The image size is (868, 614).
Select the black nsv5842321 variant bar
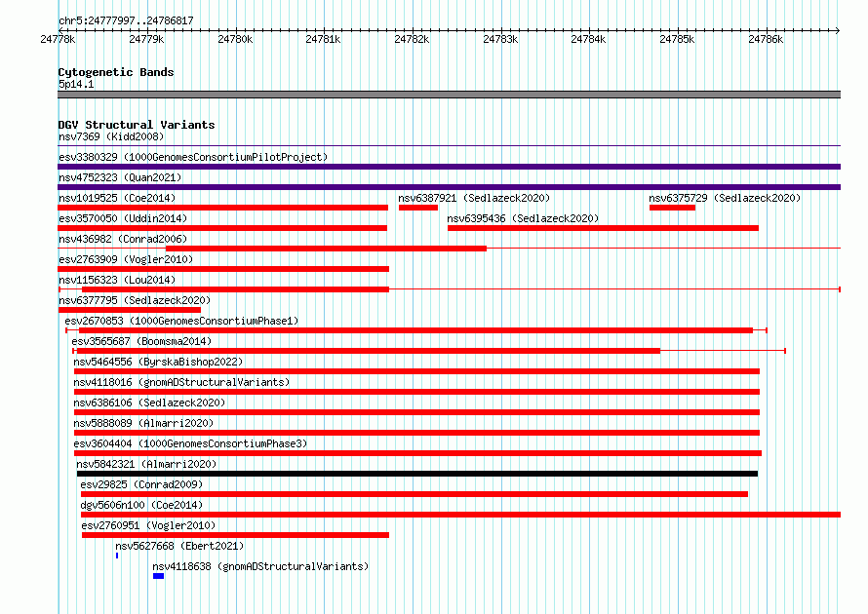click(x=417, y=474)
